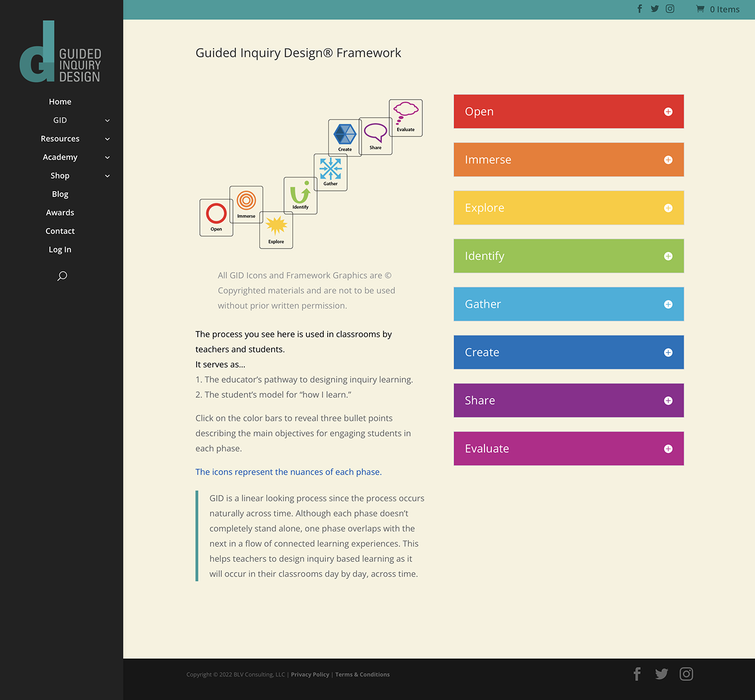Screen dimensions: 755x700
Task: Click the red Open title text
Action: 479,111
